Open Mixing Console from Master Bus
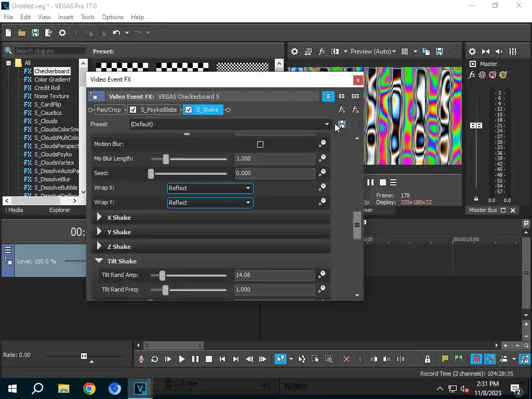 (513, 51)
